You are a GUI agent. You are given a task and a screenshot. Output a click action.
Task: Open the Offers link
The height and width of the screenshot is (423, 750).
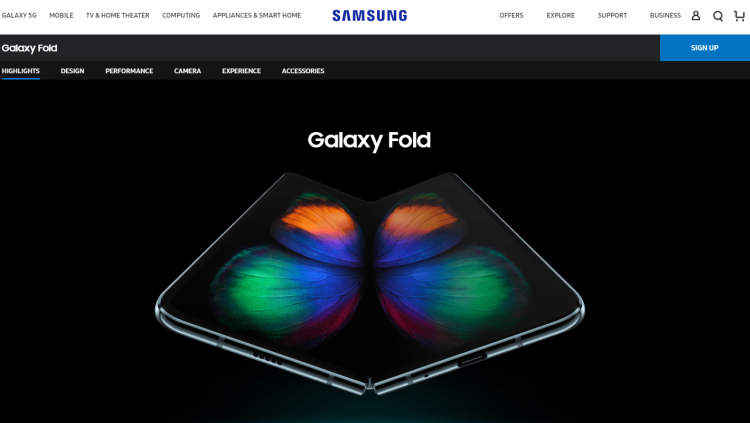pos(511,15)
